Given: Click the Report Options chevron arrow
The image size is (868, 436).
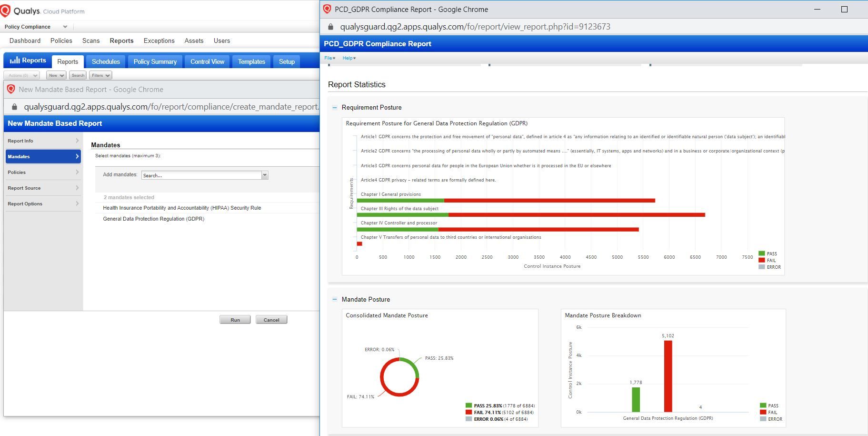Looking at the screenshot, I should [77, 203].
